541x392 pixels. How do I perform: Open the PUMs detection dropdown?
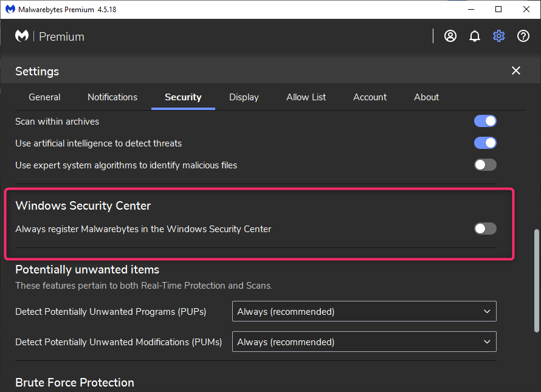coord(364,342)
